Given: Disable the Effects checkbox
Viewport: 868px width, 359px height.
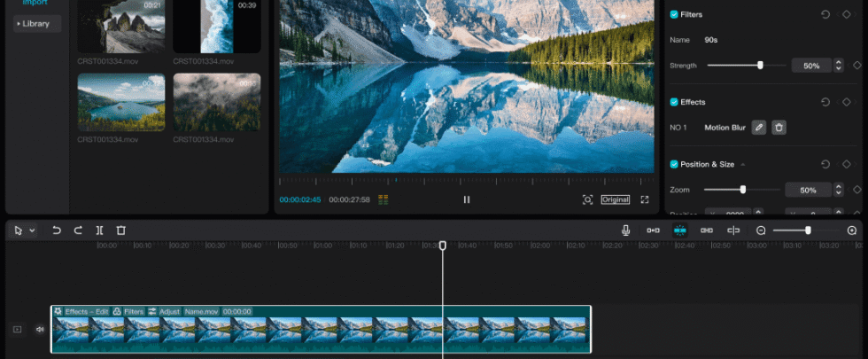Looking at the screenshot, I should (674, 102).
